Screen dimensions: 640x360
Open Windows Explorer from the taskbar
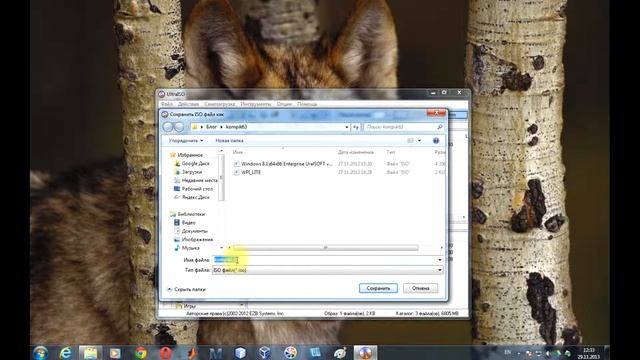click(90, 353)
